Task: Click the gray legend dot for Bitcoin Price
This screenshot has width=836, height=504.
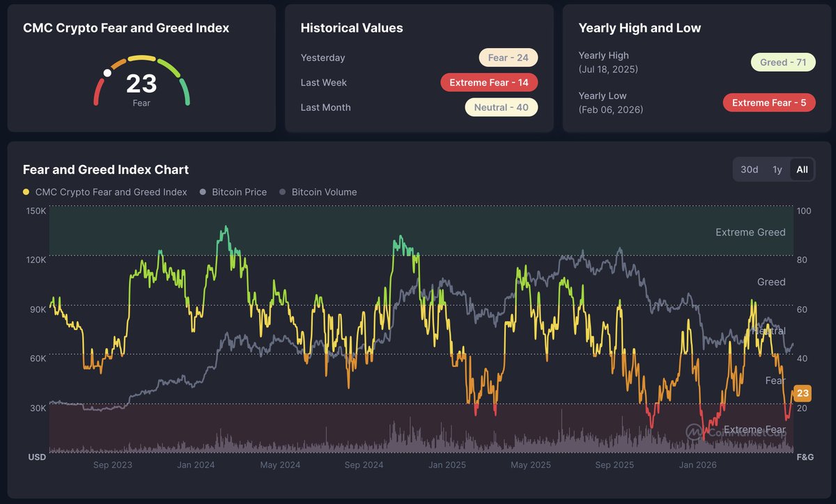Action: pyautogui.click(x=203, y=191)
